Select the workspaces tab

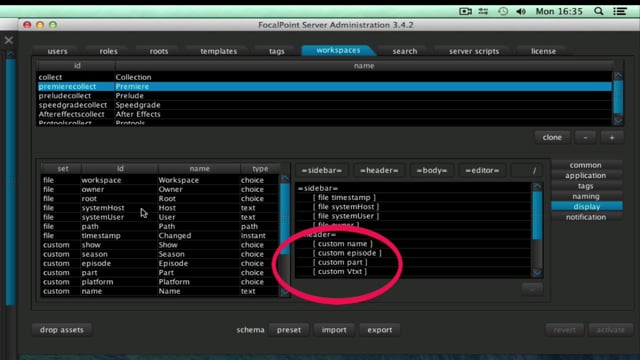pyautogui.click(x=338, y=50)
